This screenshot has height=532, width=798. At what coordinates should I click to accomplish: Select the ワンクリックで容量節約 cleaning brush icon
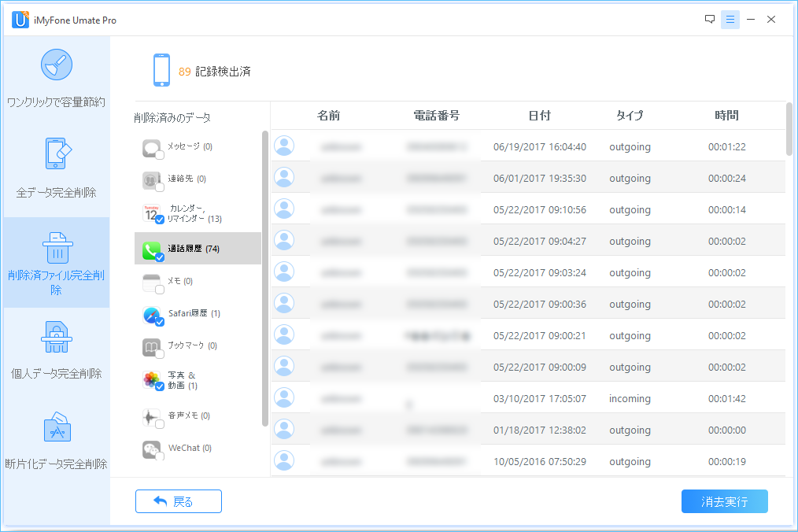[x=56, y=64]
